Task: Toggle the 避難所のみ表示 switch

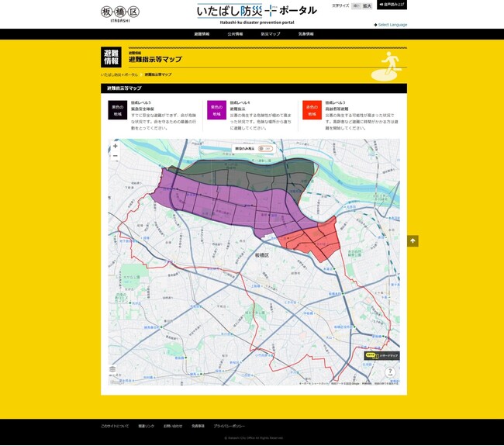Action: click(265, 148)
